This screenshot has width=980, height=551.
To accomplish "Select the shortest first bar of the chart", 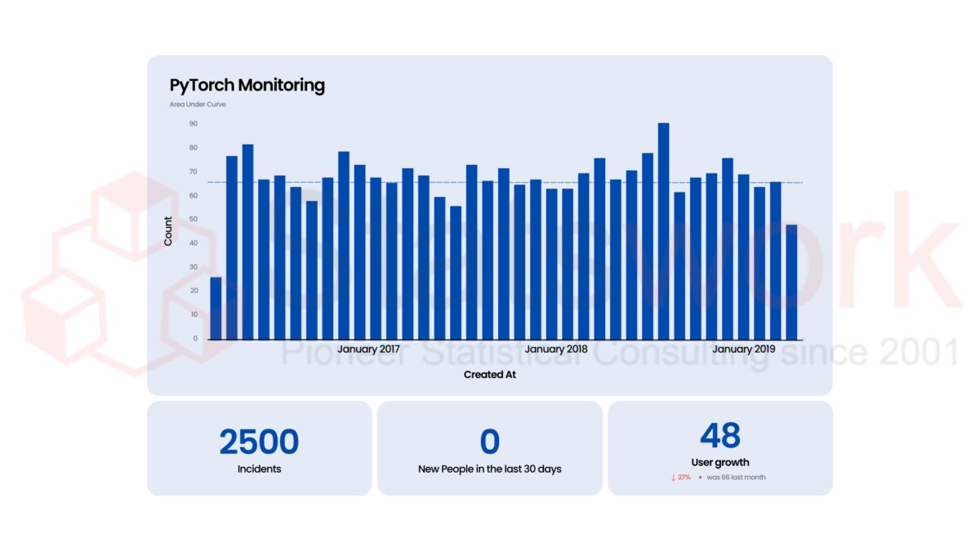I will coord(216,309).
